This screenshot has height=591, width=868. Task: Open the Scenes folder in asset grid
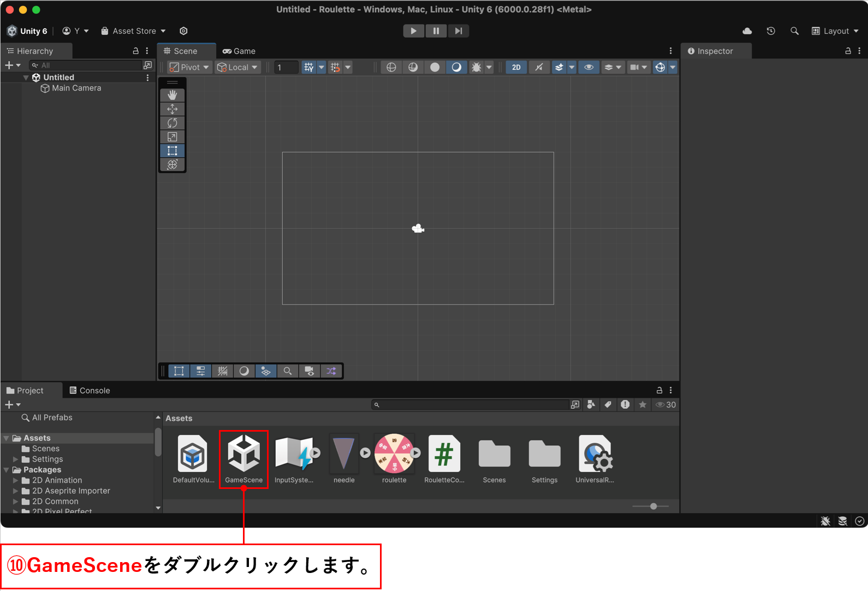point(495,459)
